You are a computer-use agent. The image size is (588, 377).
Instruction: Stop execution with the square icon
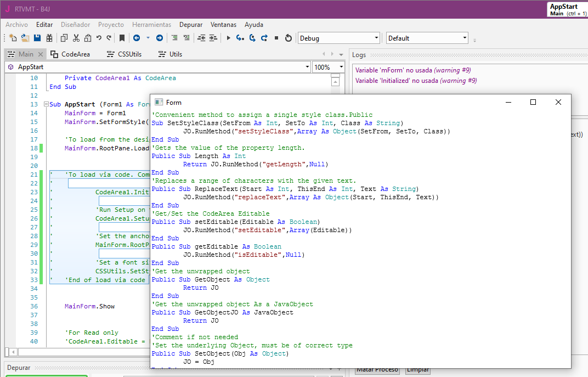(276, 38)
